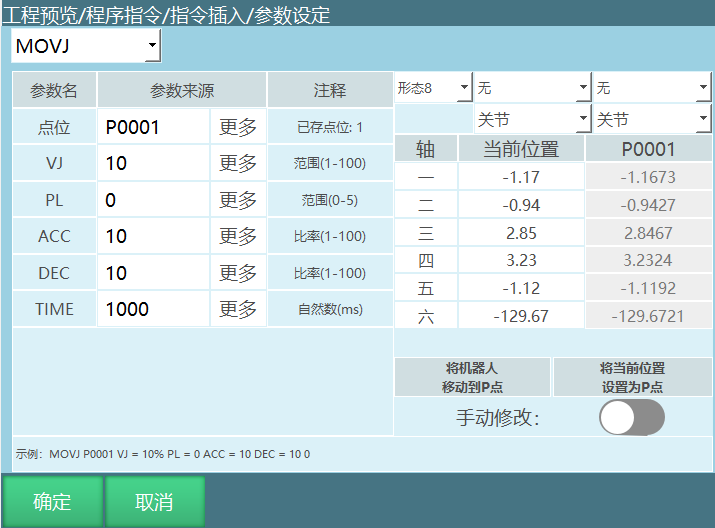Open the rightmost 无 dropdown in top row
Image resolution: width=715 pixels, height=528 pixels.
653,87
